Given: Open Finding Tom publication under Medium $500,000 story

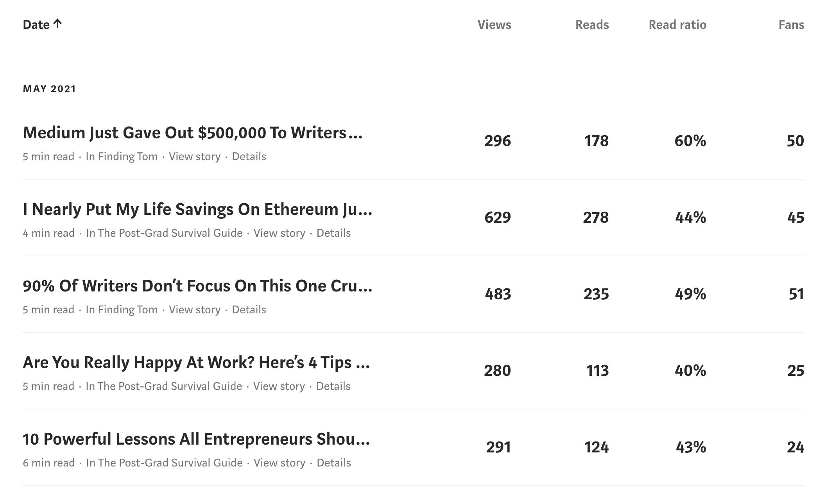Looking at the screenshot, I should pos(122,156).
